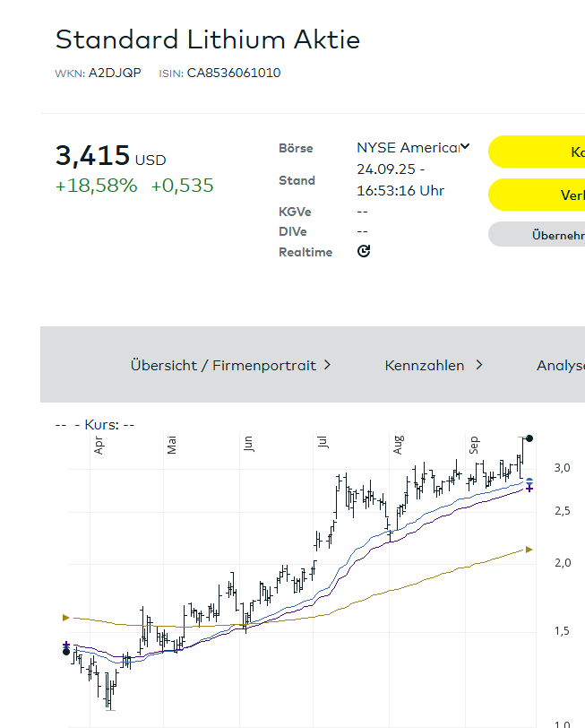The image size is (585, 728).
Task: Go to the Analysen tab
Action: click(560, 366)
